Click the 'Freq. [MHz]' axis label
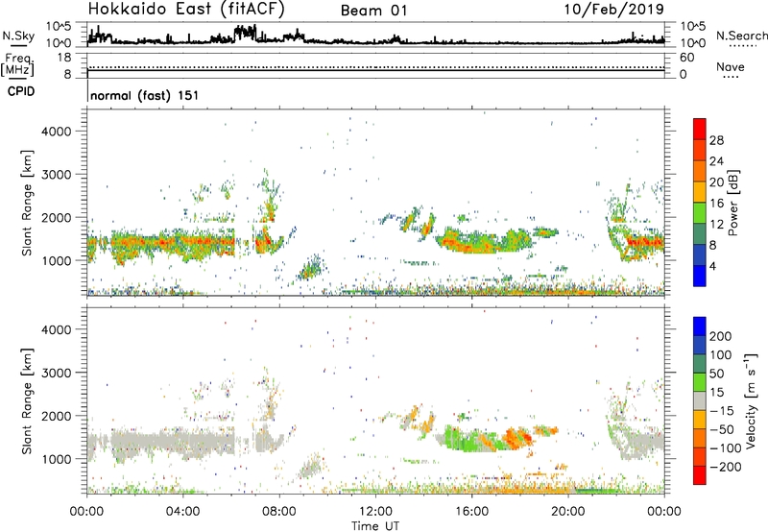 [17, 65]
